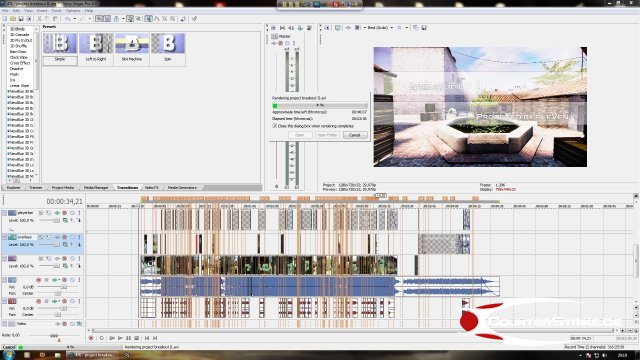640x360 pixels.
Task: Click Video Output FX in preview toolbar
Action: pyautogui.click(x=348, y=28)
